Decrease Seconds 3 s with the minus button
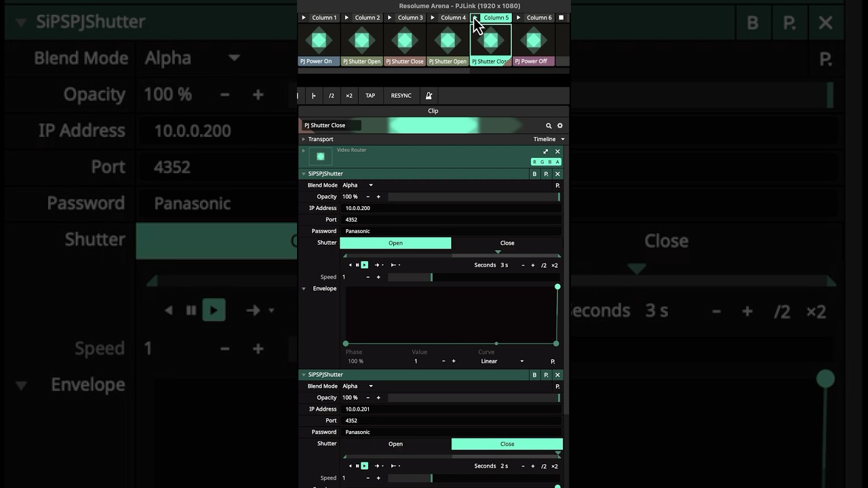Viewport: 868px width, 488px height. click(523, 265)
